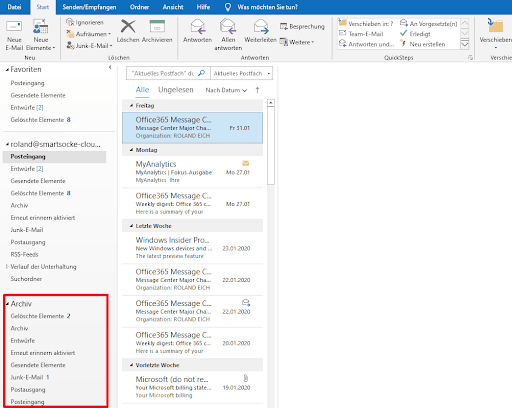
Task: Open the RSS-Feeds folder
Action: coord(24,254)
